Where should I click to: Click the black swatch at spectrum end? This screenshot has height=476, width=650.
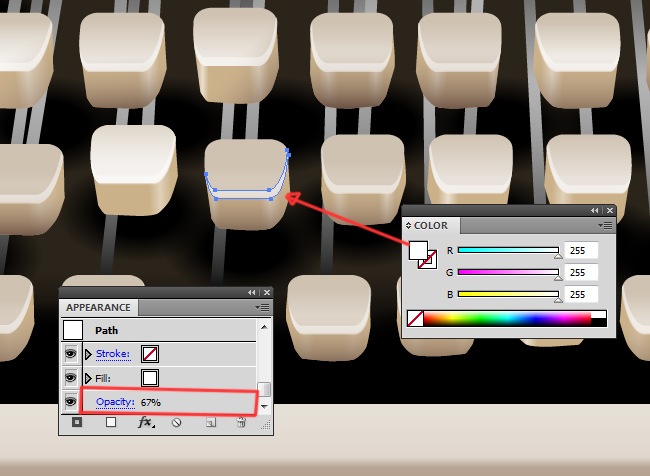(x=599, y=322)
